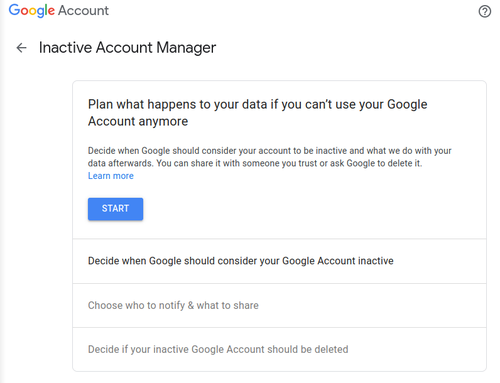
Task: Click the word inactive in the bold section row
Action: (x=375, y=261)
